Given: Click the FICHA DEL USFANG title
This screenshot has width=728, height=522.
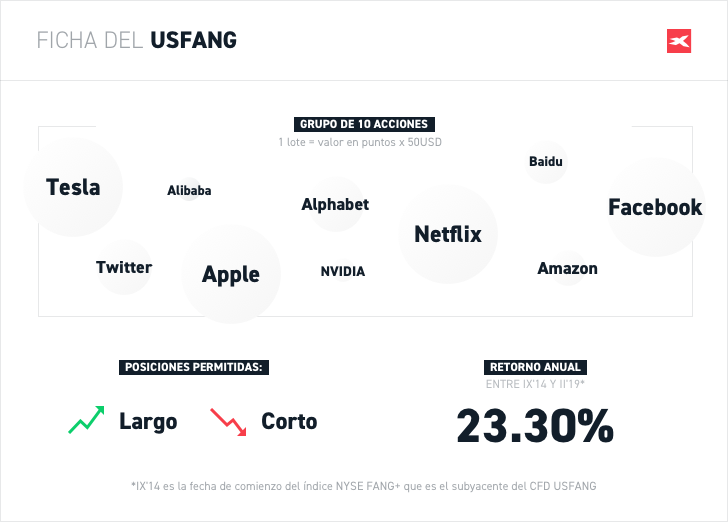Looking at the screenshot, I should pyautogui.click(x=137, y=41).
